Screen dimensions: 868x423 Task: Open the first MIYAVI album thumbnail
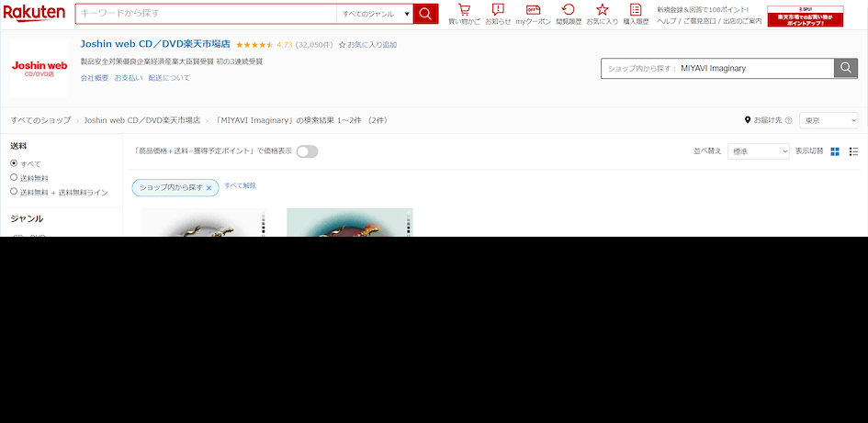tap(205, 222)
